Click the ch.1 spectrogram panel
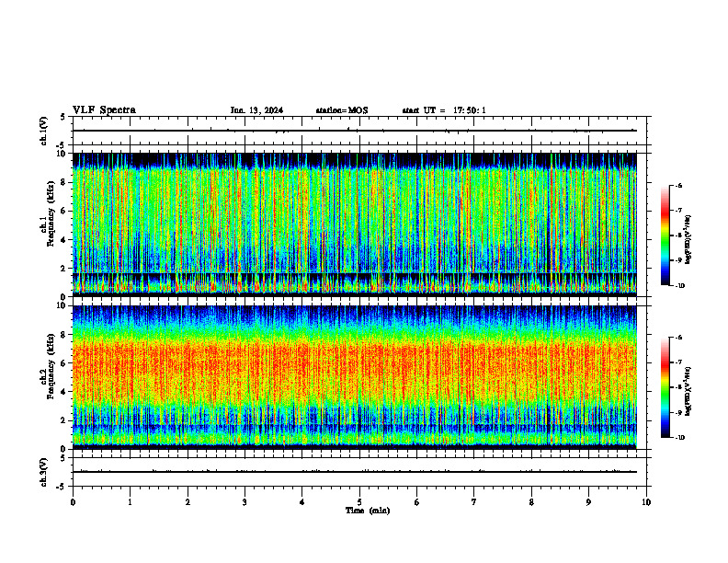 [x=355, y=224]
